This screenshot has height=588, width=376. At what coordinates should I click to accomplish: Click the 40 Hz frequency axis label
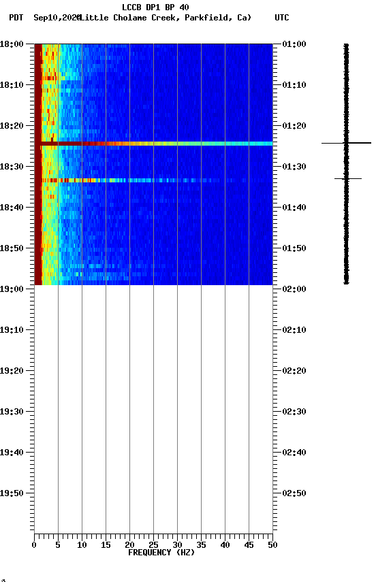[225, 545]
